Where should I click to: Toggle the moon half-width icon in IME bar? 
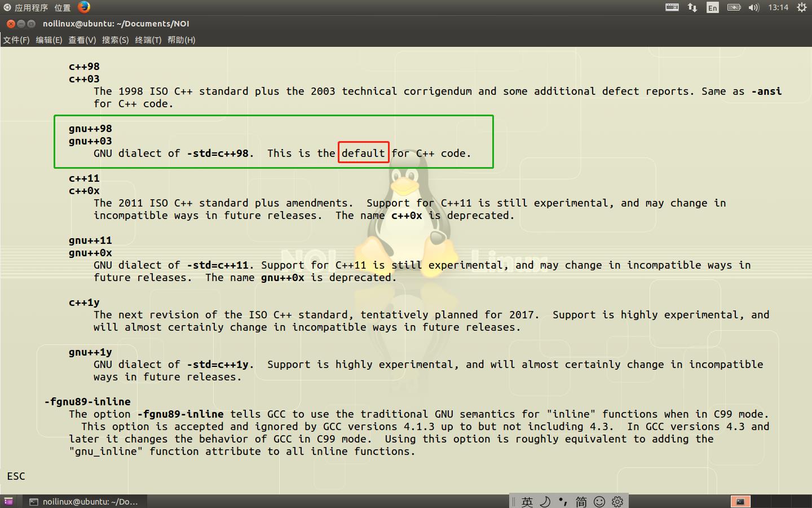[x=545, y=501]
